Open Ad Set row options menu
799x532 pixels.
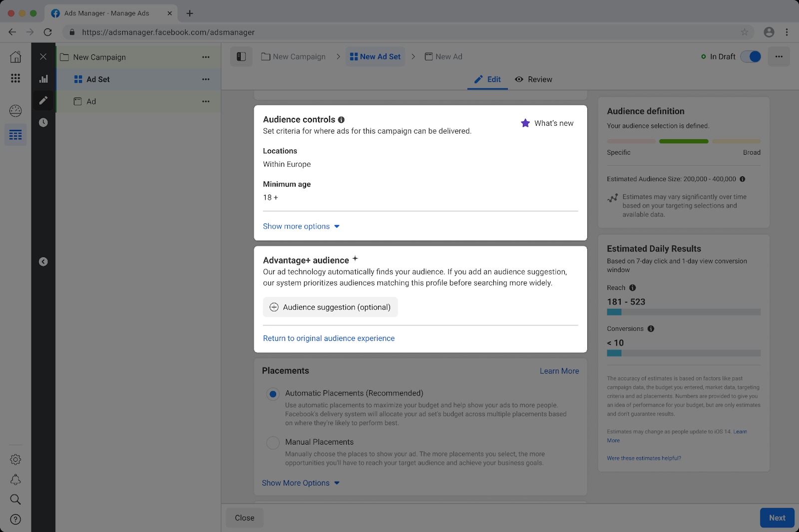point(206,79)
